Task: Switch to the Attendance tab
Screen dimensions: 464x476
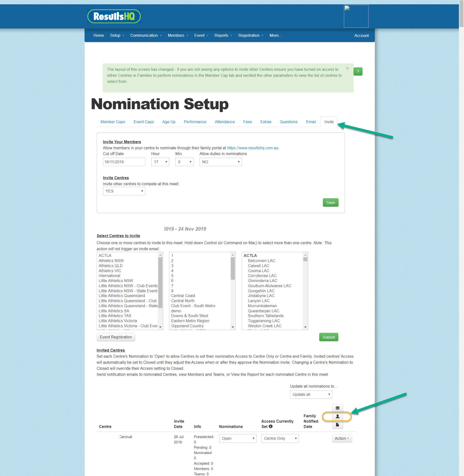Action: click(x=225, y=122)
